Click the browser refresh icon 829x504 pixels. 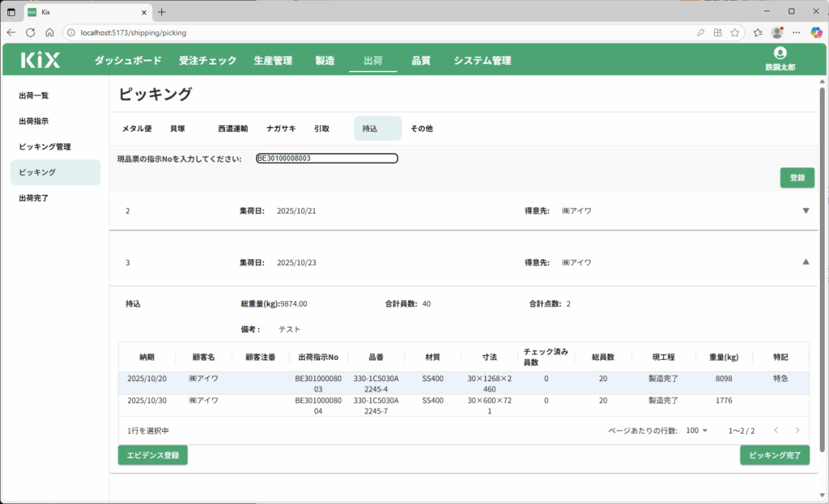tap(31, 32)
